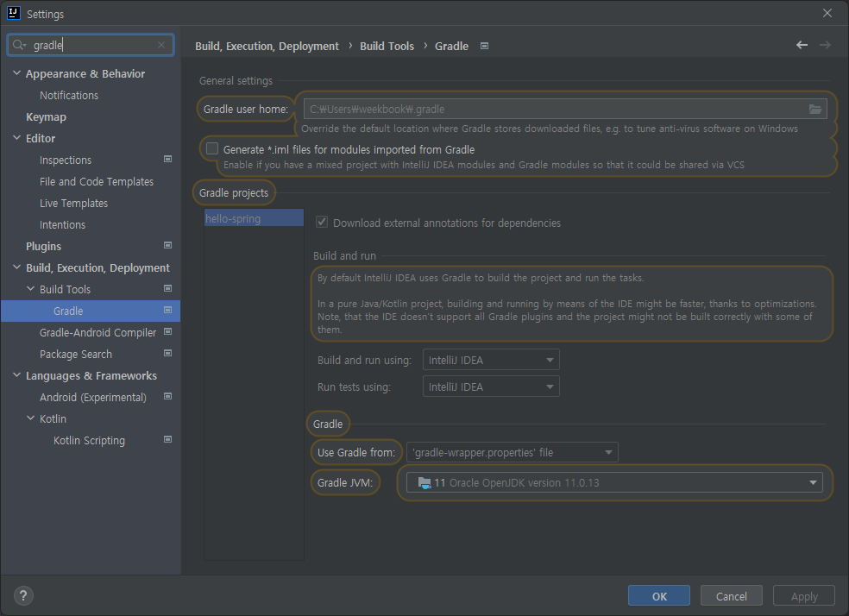
Task: Click the Apply button
Action: pos(804,596)
